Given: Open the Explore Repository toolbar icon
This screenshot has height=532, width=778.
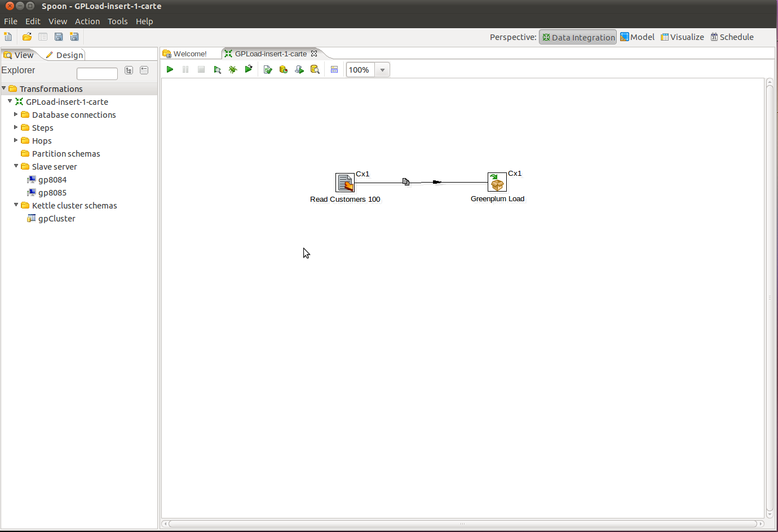Looking at the screenshot, I should click(x=43, y=37).
